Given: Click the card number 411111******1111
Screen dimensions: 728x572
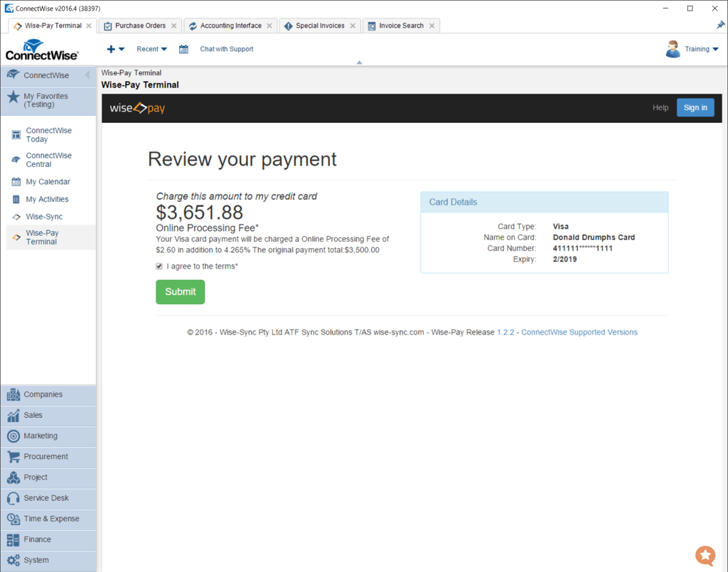Looking at the screenshot, I should [582, 248].
